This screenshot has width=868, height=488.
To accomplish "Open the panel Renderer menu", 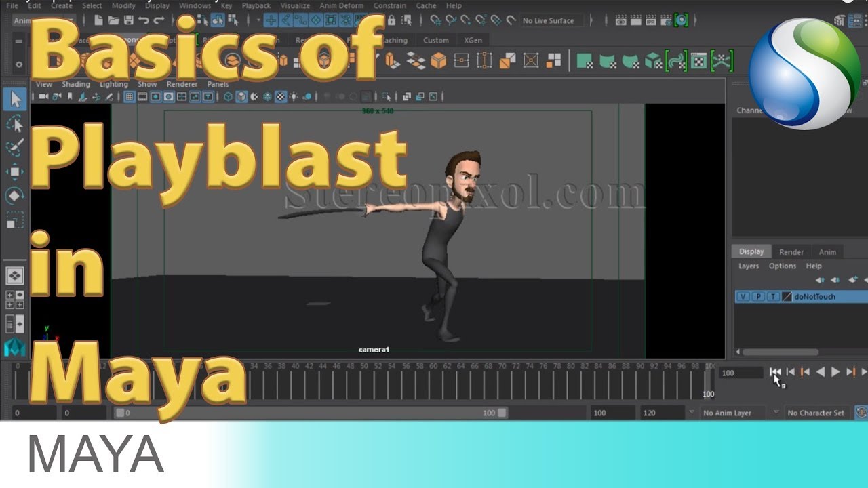I will [x=182, y=84].
